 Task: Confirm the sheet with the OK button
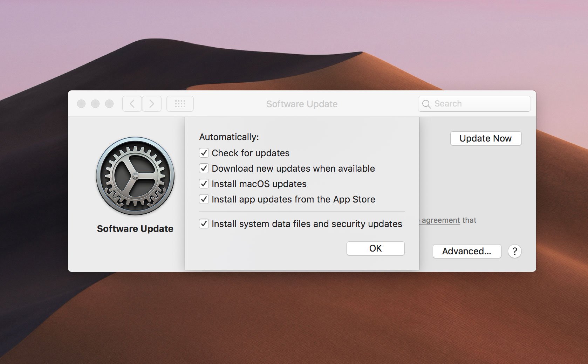376,248
